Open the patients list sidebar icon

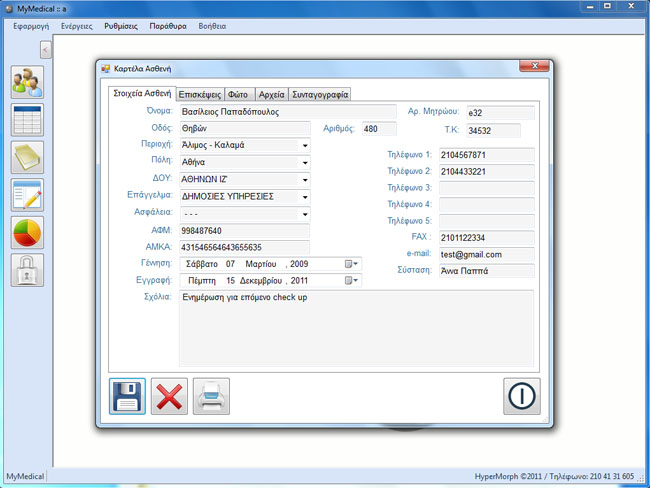27,82
